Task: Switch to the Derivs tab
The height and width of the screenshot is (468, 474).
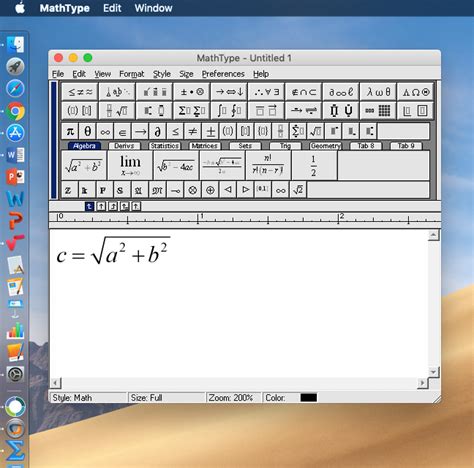Action: point(124,146)
